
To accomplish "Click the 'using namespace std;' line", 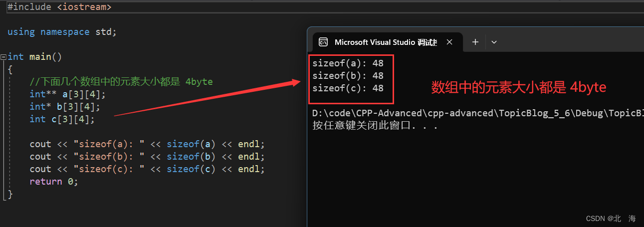I will pos(62,32).
